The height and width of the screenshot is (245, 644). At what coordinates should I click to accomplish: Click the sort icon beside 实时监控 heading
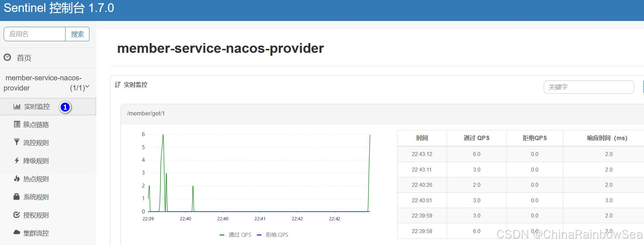pos(118,85)
